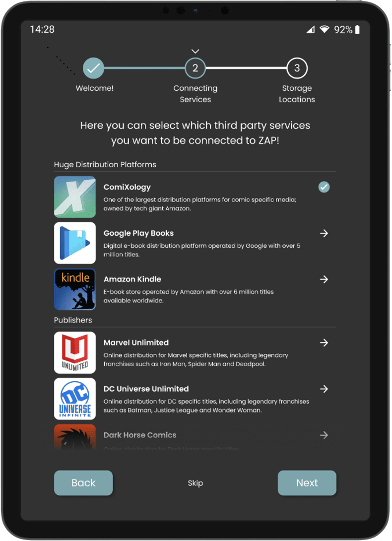392x541 pixels.
Task: Open Dark Horse Comics connection arrow
Action: click(324, 435)
